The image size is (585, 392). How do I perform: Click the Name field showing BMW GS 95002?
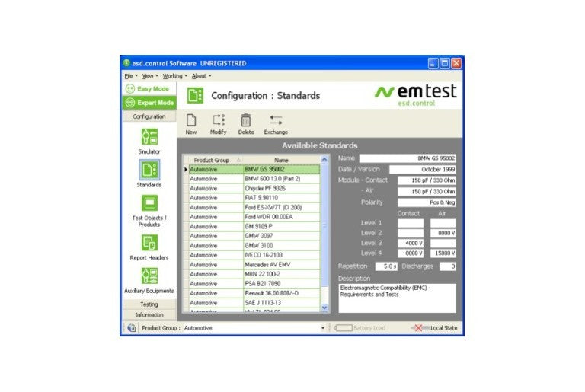coord(408,158)
